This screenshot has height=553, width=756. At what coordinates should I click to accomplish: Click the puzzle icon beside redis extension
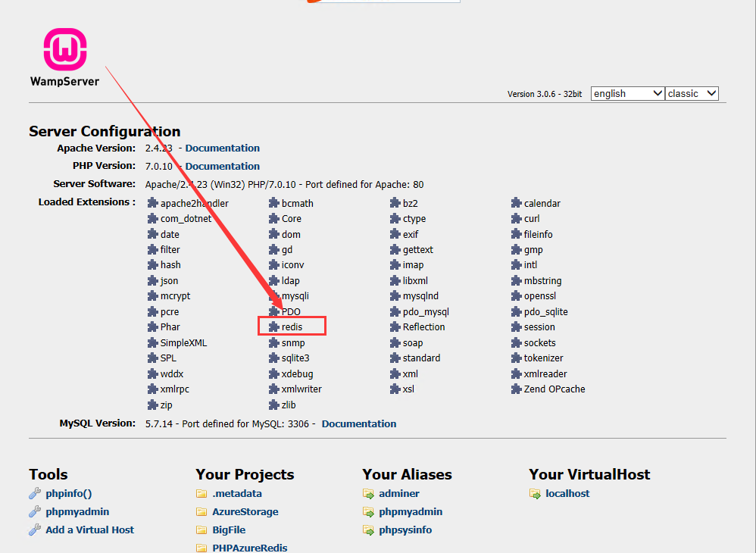pyautogui.click(x=274, y=327)
